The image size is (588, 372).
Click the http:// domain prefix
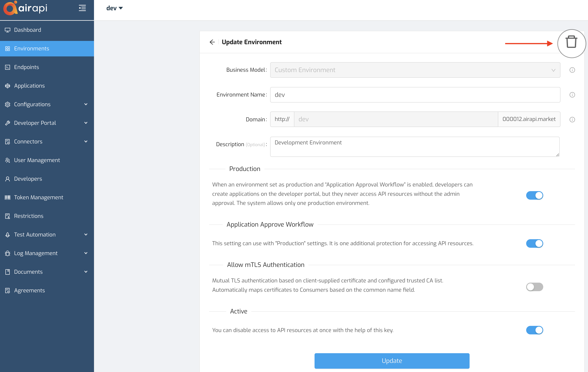[282, 119]
